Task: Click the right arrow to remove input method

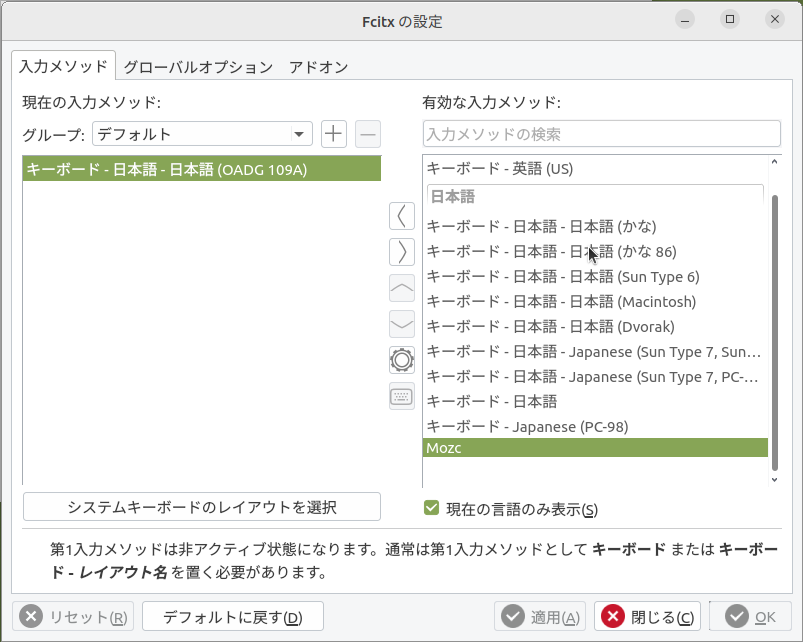Action: [x=401, y=251]
